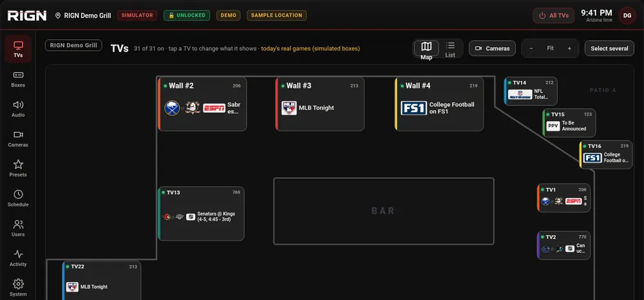Open the TV16 card

point(606,155)
